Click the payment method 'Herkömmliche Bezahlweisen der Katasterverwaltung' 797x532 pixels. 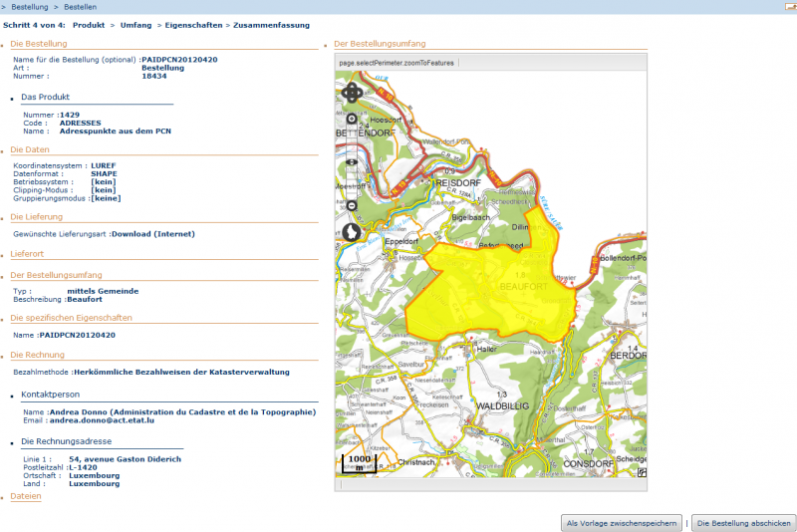click(181, 373)
